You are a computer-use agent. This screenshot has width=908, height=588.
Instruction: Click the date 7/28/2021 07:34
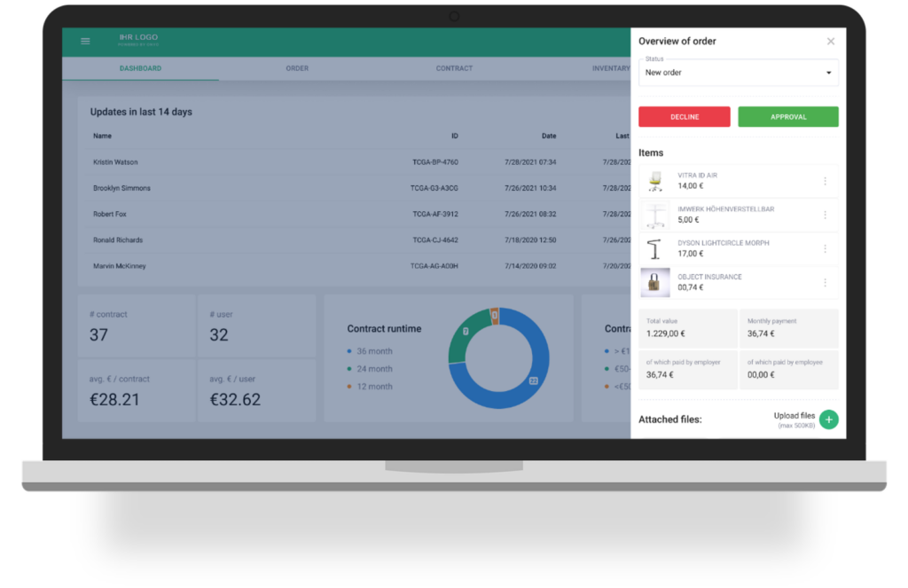[x=530, y=162]
